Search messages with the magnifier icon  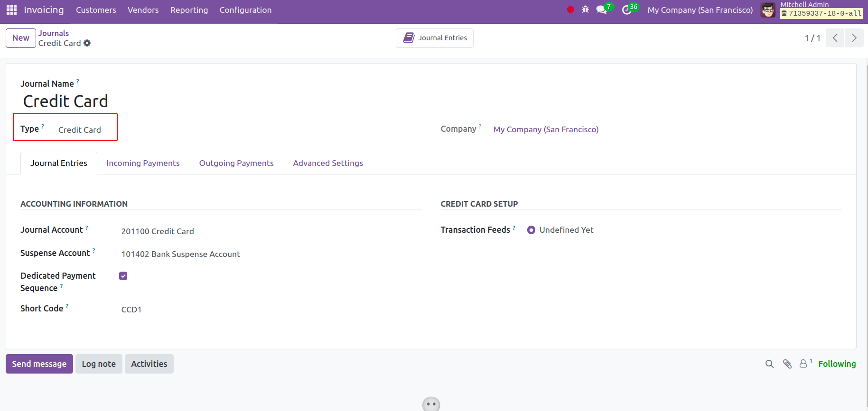[769, 364]
